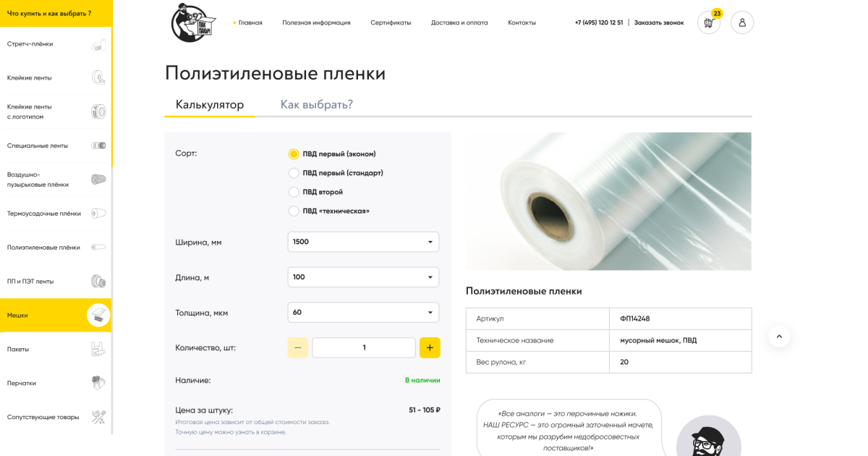The image size is (868, 456).
Task: Switch to Как выбрать? tab
Action: (x=317, y=104)
